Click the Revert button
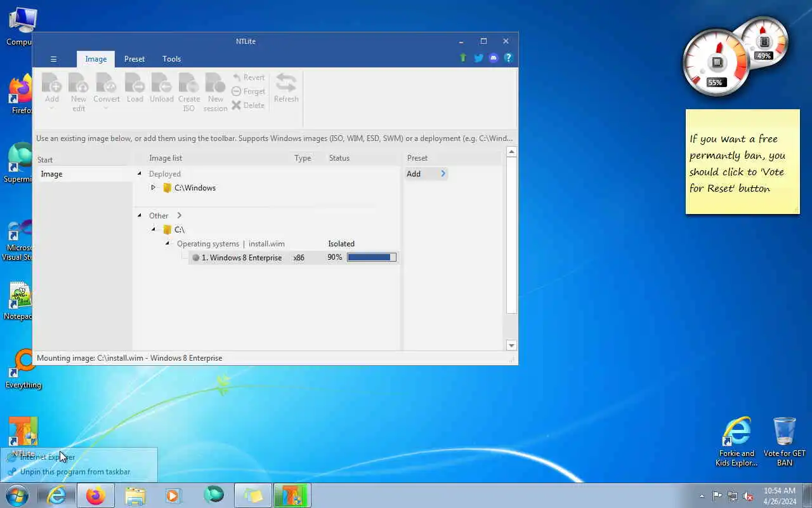This screenshot has width=812, height=508. tap(248, 77)
